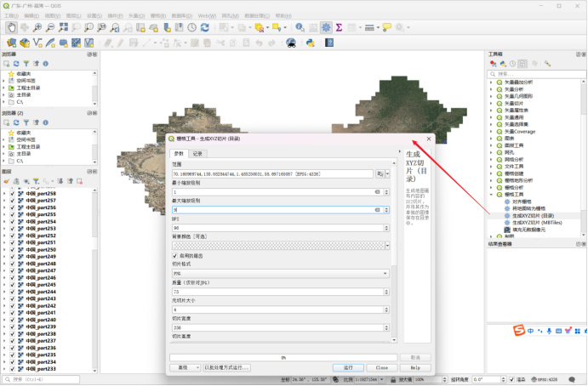Switch to the 记录 log tab

point(197,154)
